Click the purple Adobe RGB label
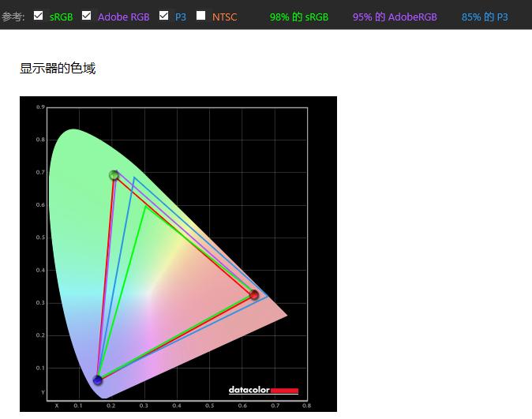This screenshot has height=419, width=532. point(122,17)
